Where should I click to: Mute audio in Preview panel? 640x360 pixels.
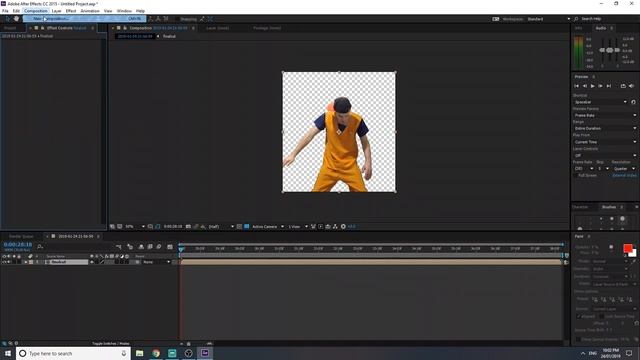pos(631,86)
